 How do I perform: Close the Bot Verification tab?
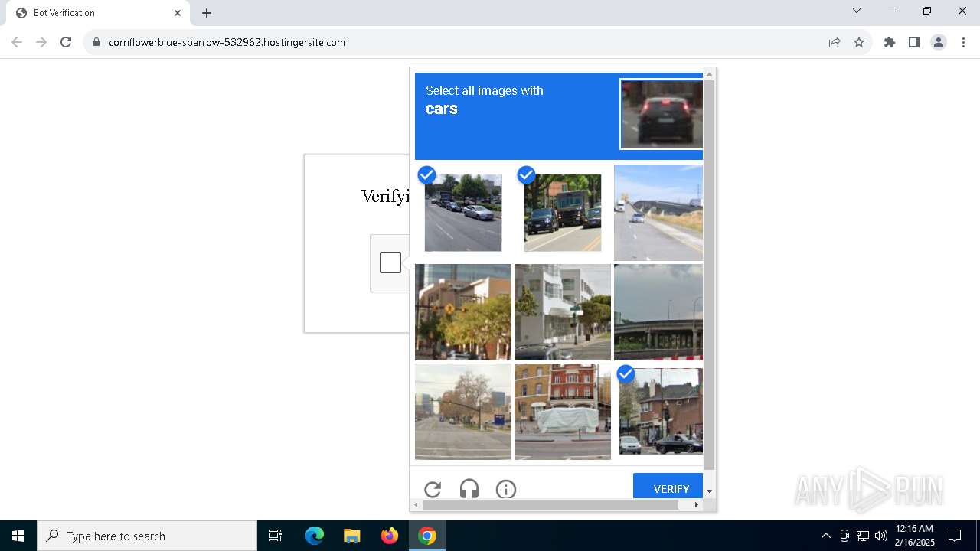coord(178,13)
